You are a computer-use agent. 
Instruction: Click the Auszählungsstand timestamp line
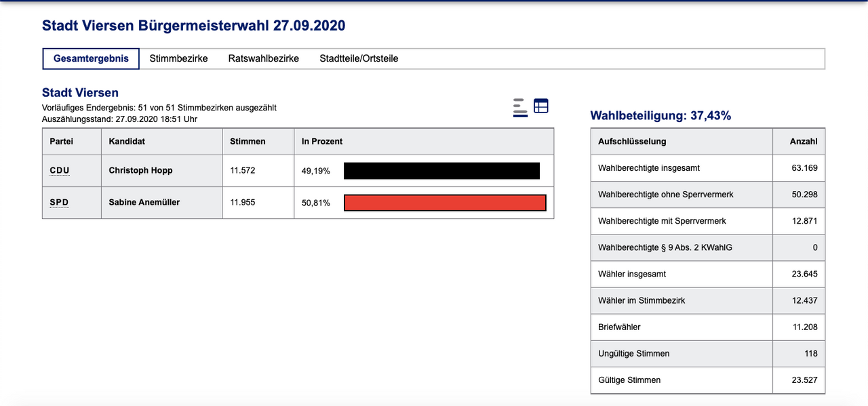pyautogui.click(x=119, y=119)
